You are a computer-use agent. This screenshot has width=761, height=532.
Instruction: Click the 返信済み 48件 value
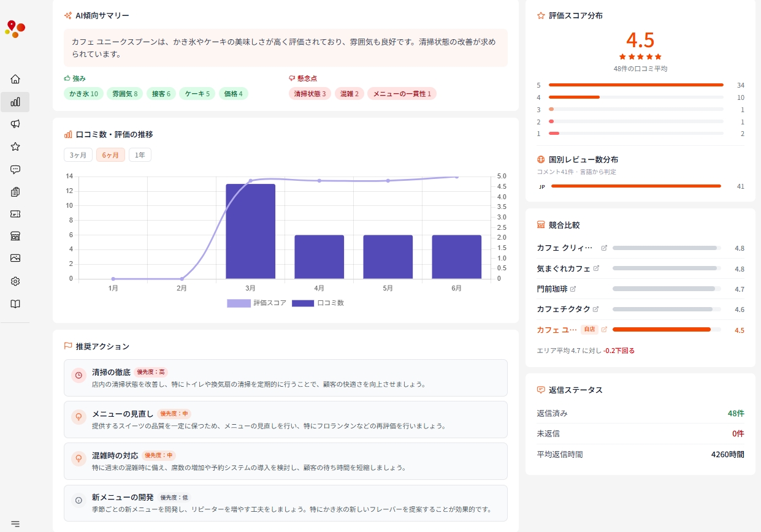(x=736, y=413)
